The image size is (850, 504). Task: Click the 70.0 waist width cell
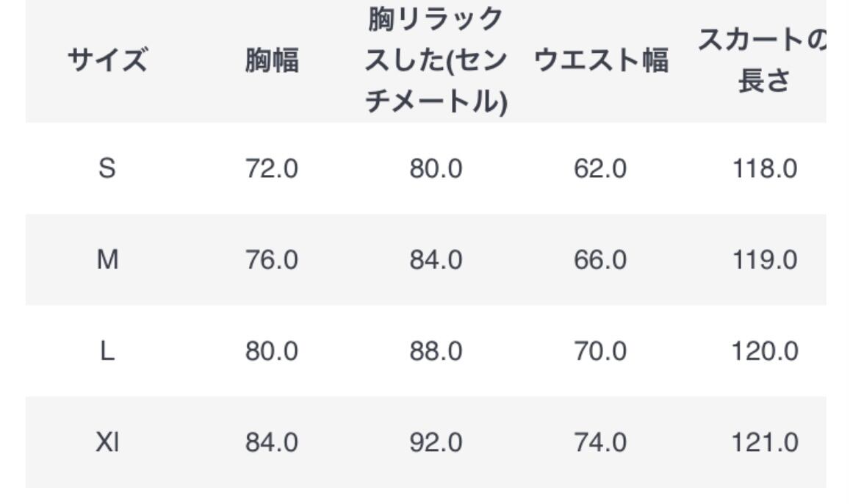pos(600,352)
